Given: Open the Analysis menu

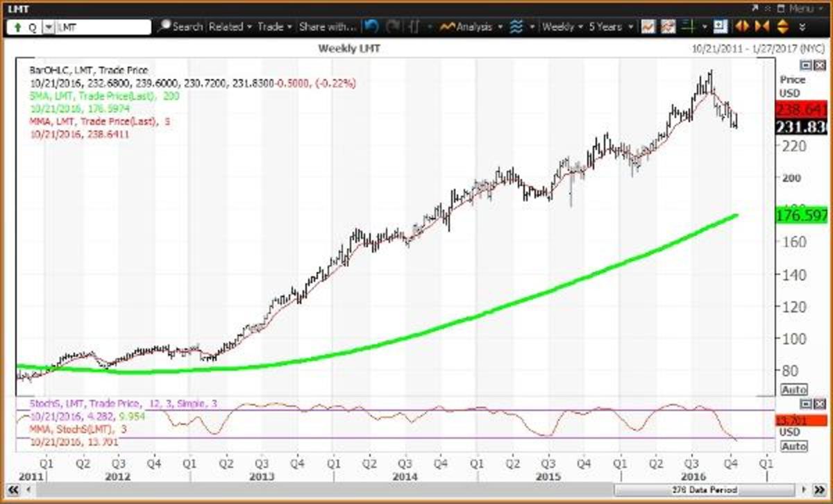Looking at the screenshot, I should 470,27.
